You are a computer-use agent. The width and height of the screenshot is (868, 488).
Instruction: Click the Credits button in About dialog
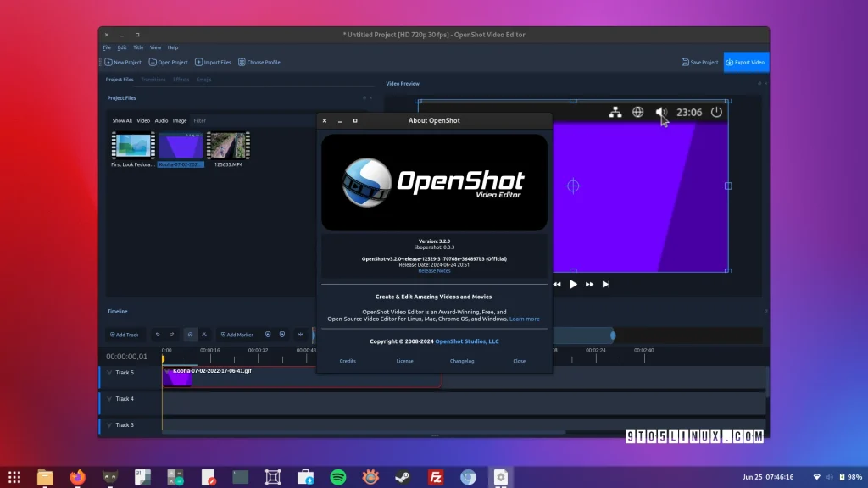348,361
